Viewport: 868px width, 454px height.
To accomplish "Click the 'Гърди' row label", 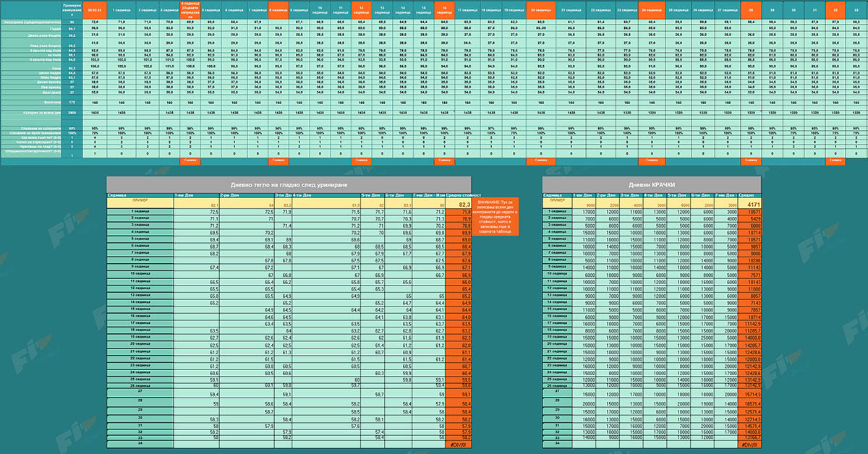I will click(x=31, y=29).
